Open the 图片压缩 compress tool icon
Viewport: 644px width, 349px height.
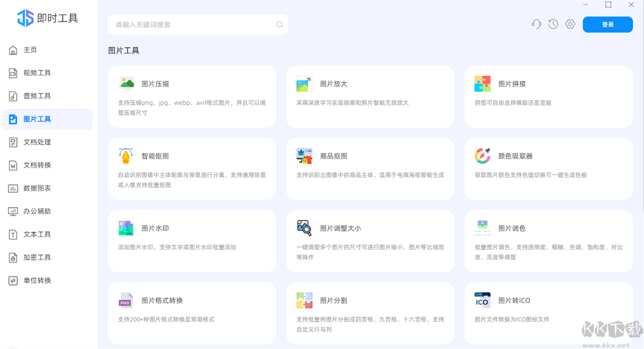tap(125, 84)
